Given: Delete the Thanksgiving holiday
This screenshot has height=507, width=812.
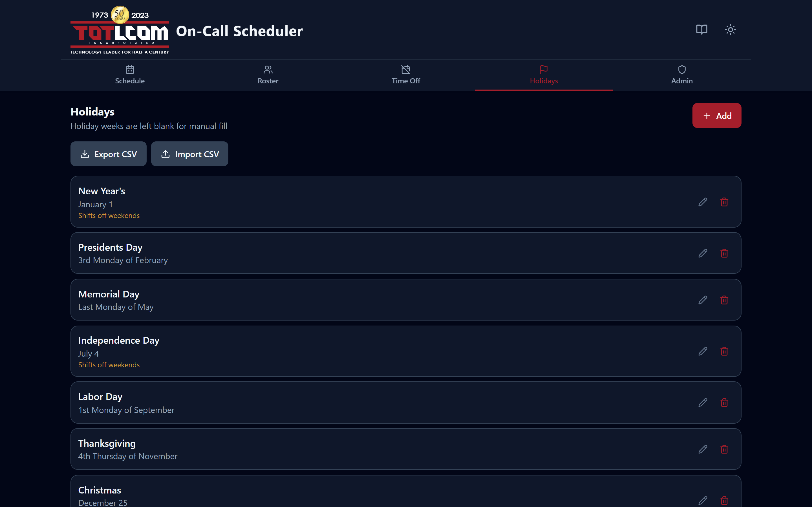Looking at the screenshot, I should click(x=724, y=449).
